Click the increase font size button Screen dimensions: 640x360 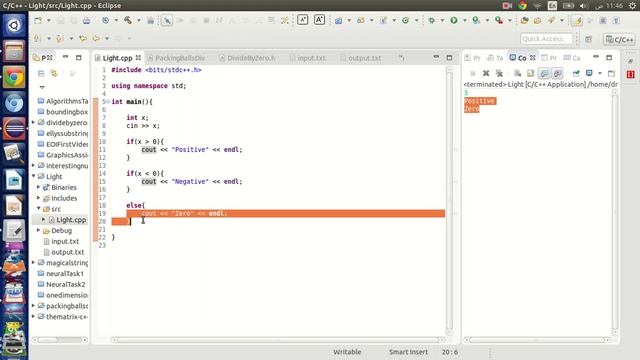click(319, 20)
